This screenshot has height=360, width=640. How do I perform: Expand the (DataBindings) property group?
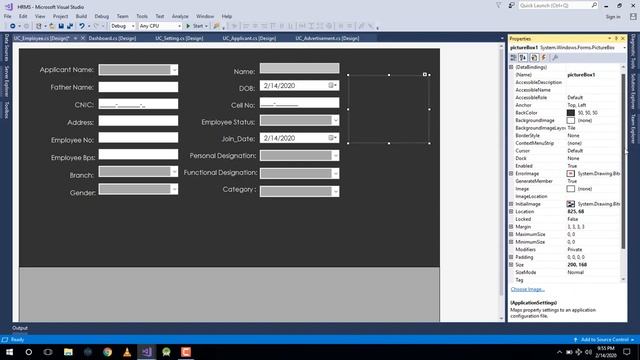511,67
